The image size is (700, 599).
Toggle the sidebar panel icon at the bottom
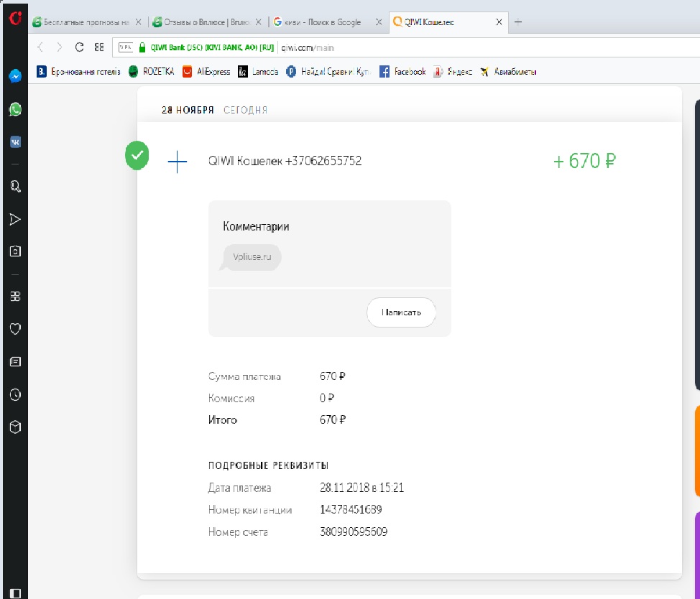pyautogui.click(x=15, y=593)
